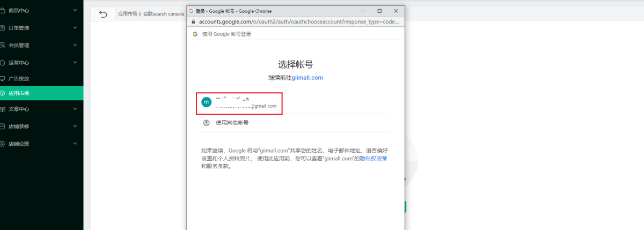Click the back arrow button
Screen dimensions: 644x230
(103, 14)
